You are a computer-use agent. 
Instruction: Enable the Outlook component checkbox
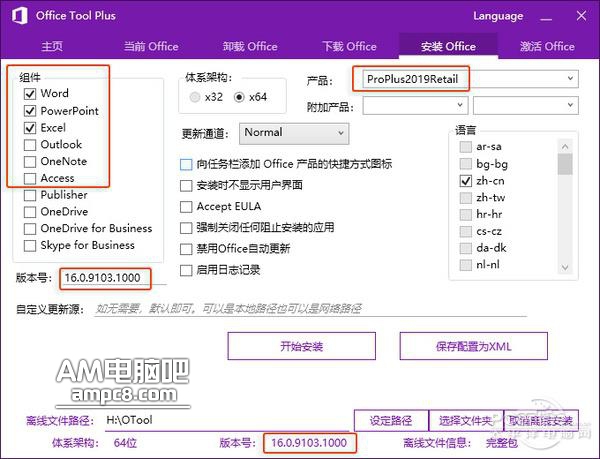pos(30,145)
